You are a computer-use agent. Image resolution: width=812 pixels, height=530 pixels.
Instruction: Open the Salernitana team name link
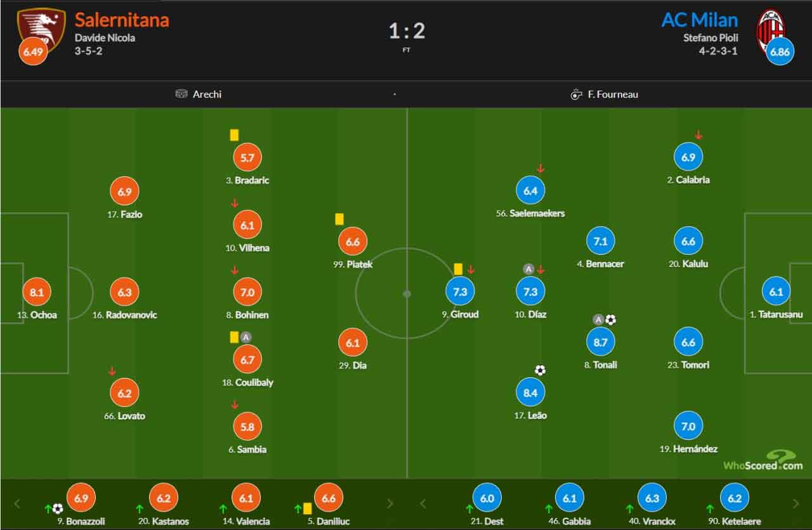tap(122, 20)
